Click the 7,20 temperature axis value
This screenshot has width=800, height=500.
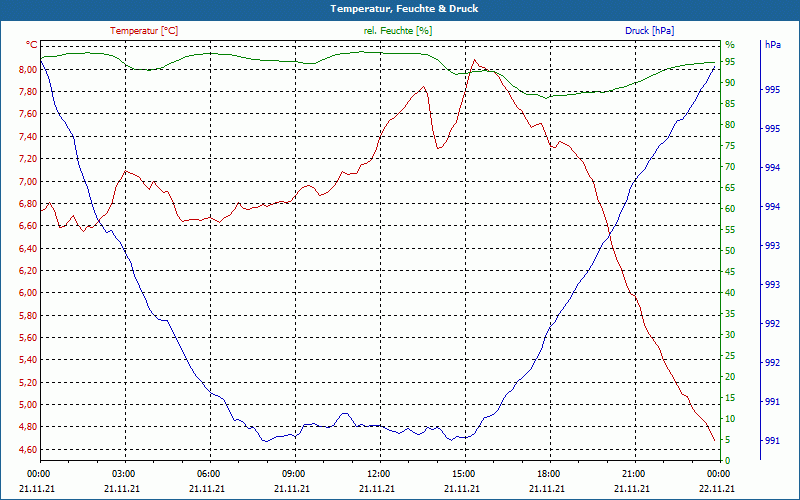[x=28, y=159]
